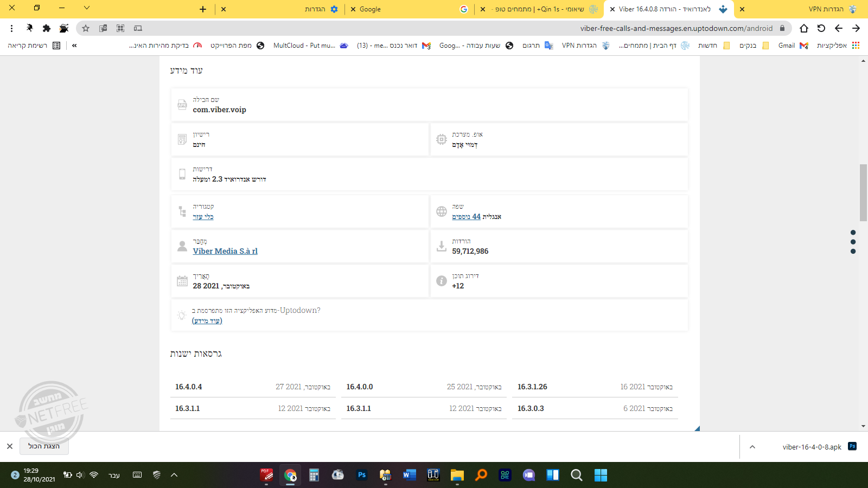This screenshot has width=868, height=488.
Task: Click the lock icon in the address bar
Action: pos(782,28)
